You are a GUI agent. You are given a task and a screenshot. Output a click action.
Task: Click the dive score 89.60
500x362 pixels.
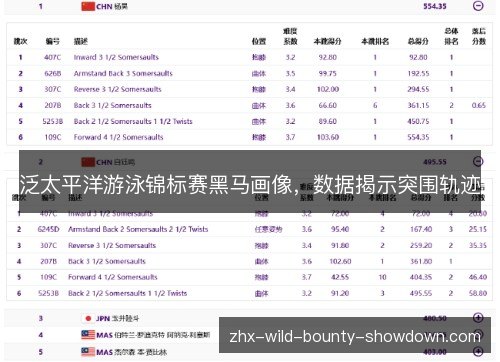tap(328, 121)
